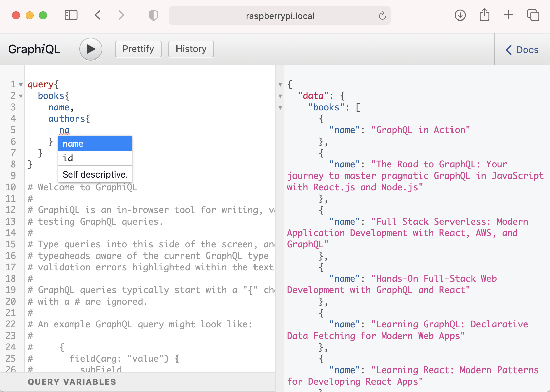
Task: Click the Prettify button
Action: (x=138, y=49)
